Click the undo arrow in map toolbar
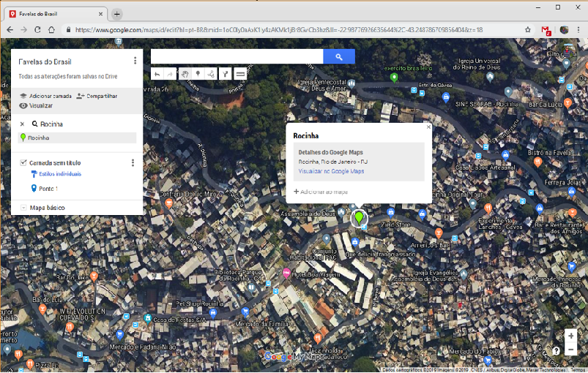Screen dimensions: 588x373 [x=157, y=74]
